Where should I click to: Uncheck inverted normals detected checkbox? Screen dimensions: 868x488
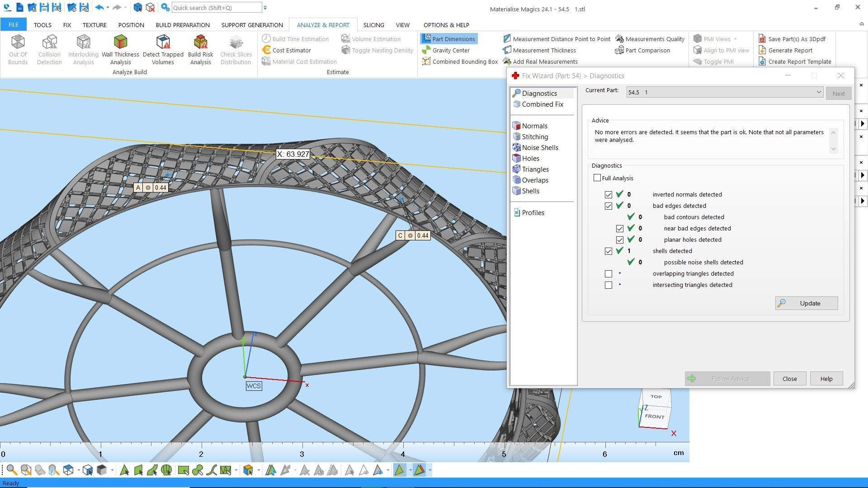609,195
